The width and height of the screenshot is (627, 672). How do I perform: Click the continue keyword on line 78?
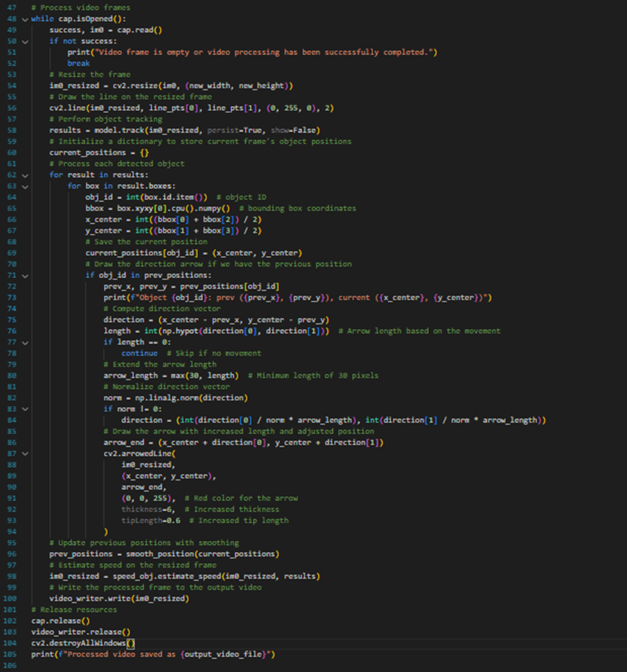click(x=139, y=353)
